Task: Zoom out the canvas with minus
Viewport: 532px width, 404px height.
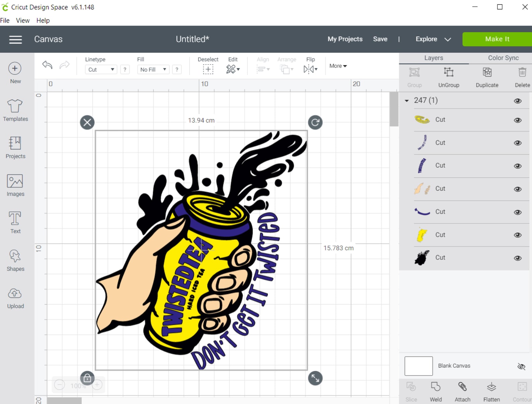Action: coord(60,385)
